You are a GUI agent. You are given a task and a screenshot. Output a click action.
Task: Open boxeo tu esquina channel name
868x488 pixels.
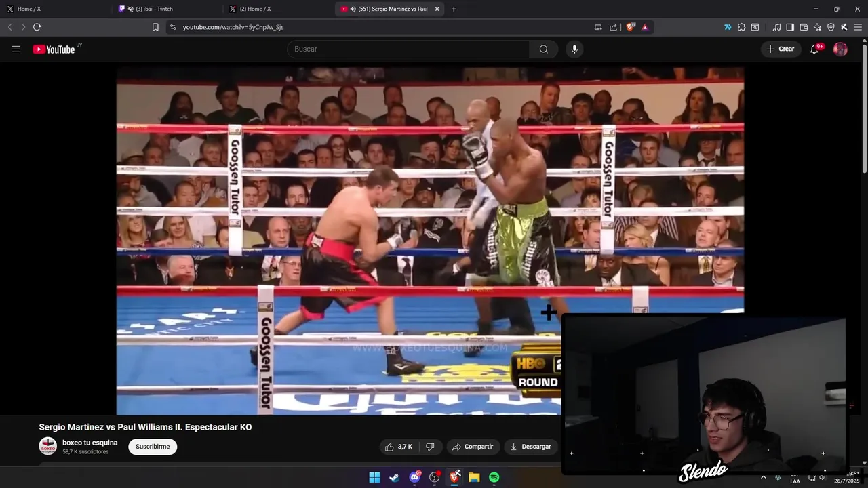click(90, 443)
